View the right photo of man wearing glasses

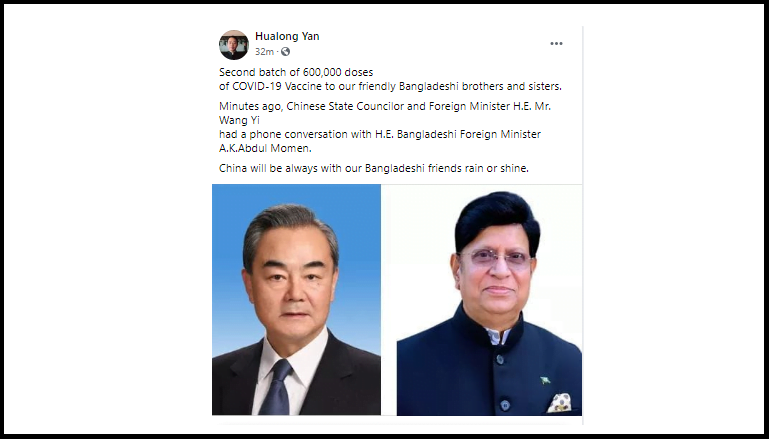(x=489, y=300)
